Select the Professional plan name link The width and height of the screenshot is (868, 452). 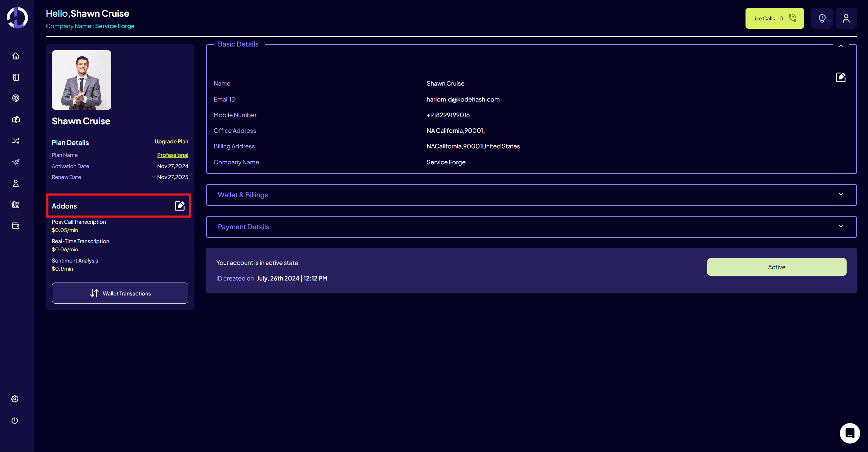click(173, 155)
